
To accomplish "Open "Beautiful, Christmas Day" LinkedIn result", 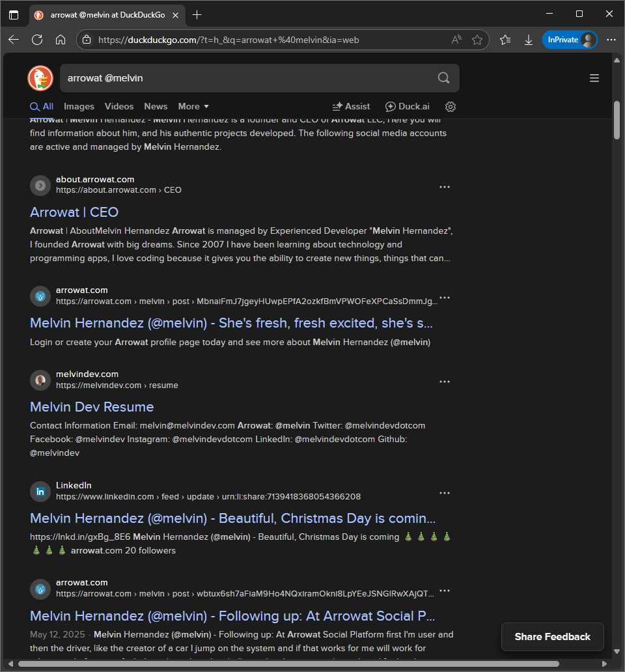I will pyautogui.click(x=232, y=518).
